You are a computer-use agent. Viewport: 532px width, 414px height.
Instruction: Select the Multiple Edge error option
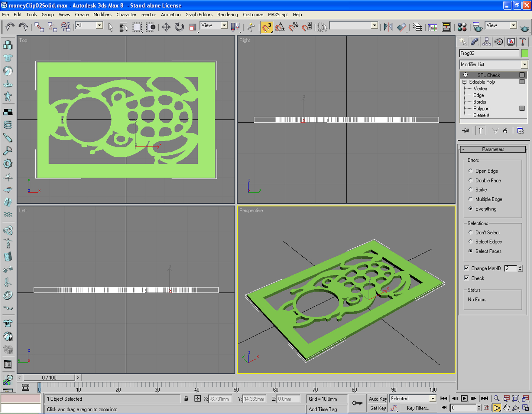tap(471, 199)
